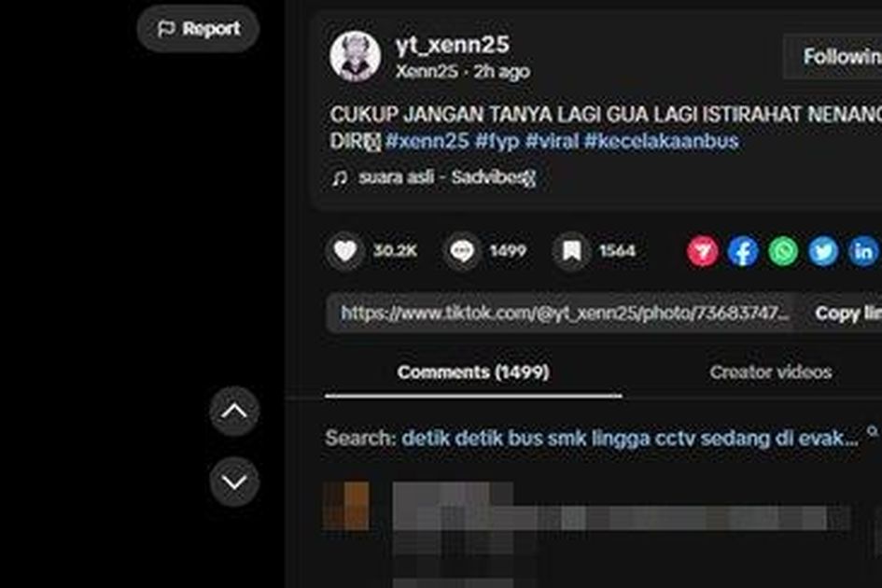Share to LinkedIn
This screenshot has width=882, height=588.
(863, 251)
